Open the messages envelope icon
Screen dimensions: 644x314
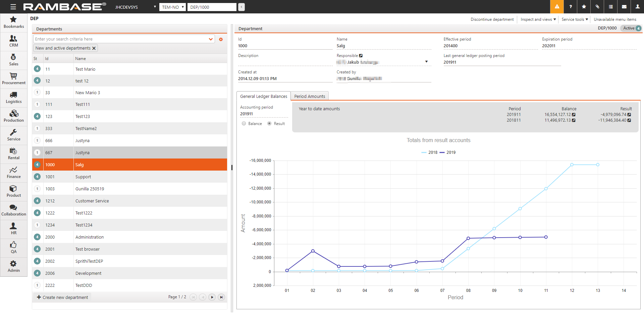click(624, 7)
